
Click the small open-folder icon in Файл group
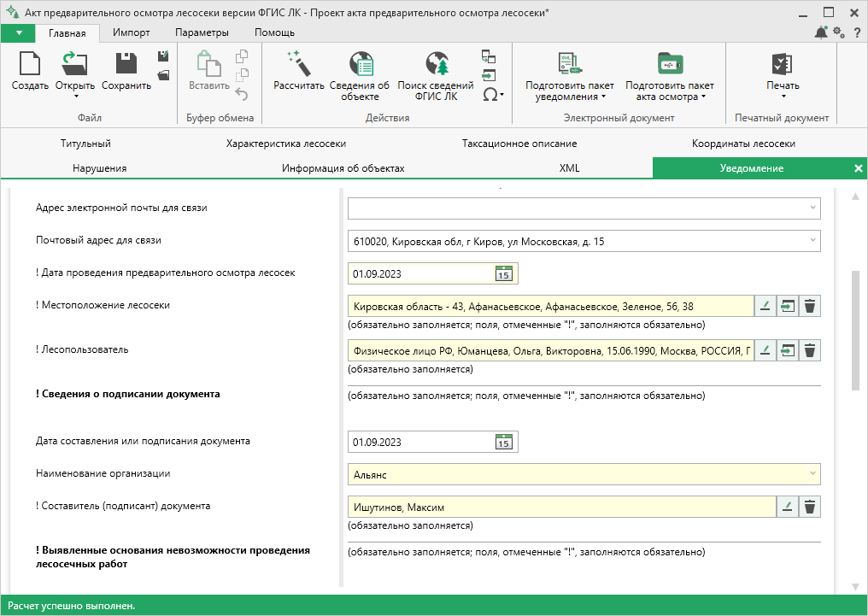(x=163, y=75)
